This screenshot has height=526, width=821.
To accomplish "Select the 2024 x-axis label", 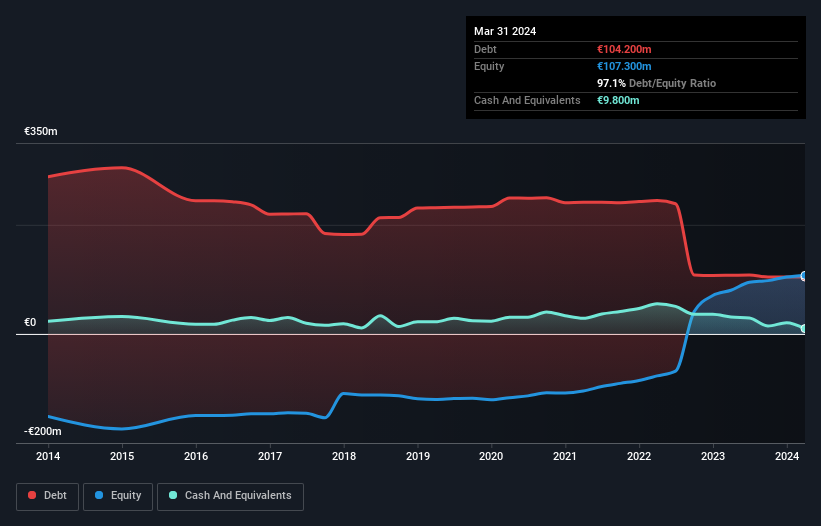I will [x=787, y=456].
